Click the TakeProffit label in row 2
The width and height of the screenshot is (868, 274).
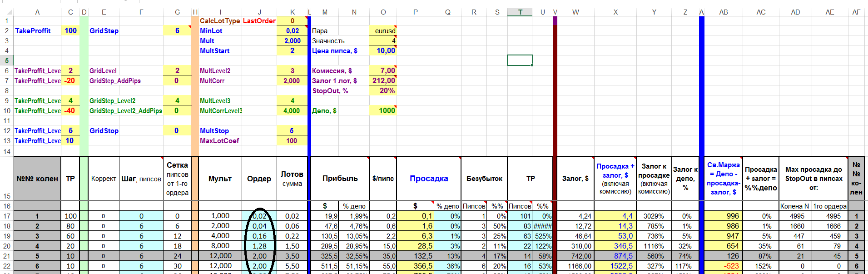click(x=33, y=31)
